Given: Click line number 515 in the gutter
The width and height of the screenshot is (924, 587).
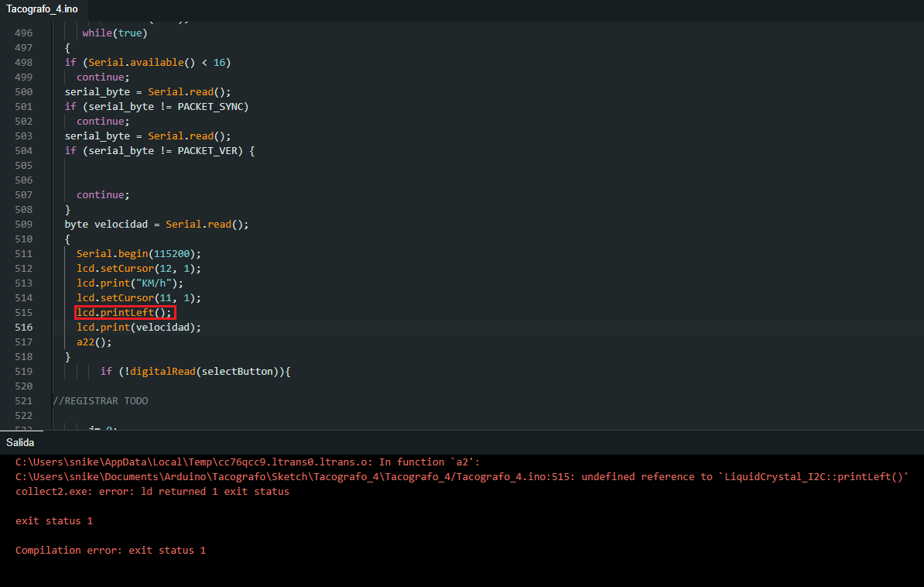Looking at the screenshot, I should click(x=23, y=313).
